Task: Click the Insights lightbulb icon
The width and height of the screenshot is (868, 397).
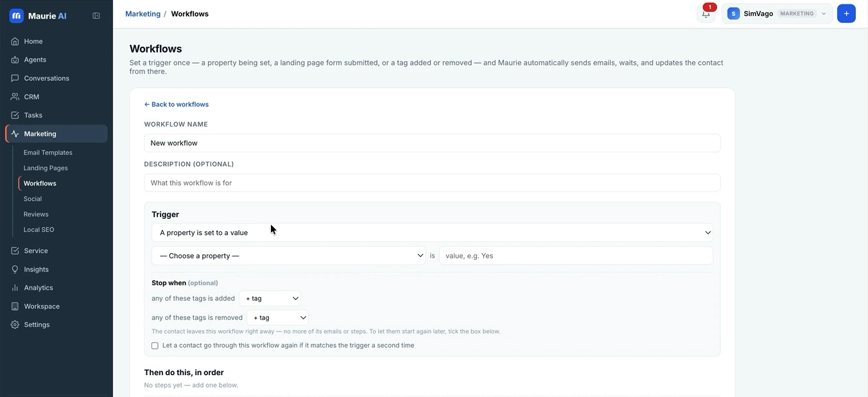Action: tap(15, 269)
